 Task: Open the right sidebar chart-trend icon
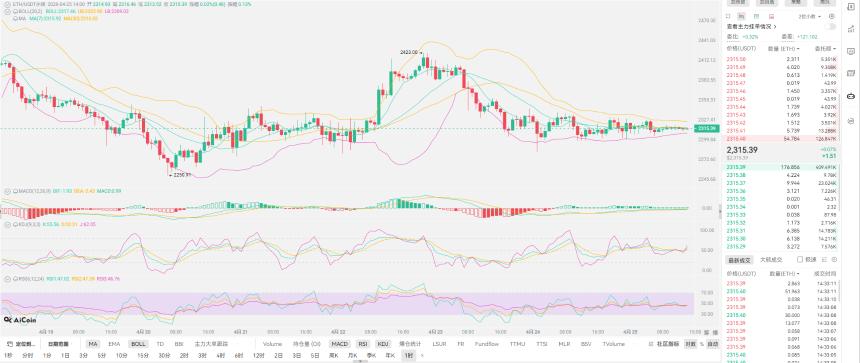tap(851, 29)
